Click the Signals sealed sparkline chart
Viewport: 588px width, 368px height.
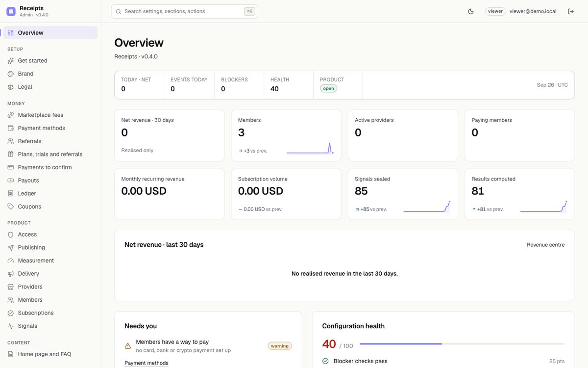pyautogui.click(x=427, y=207)
